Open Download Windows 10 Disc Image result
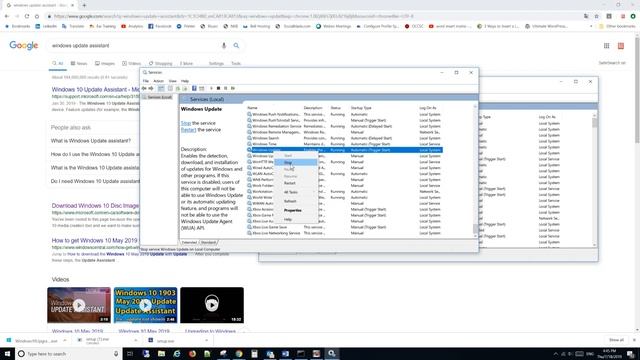The width and height of the screenshot is (640, 360). (x=95, y=206)
